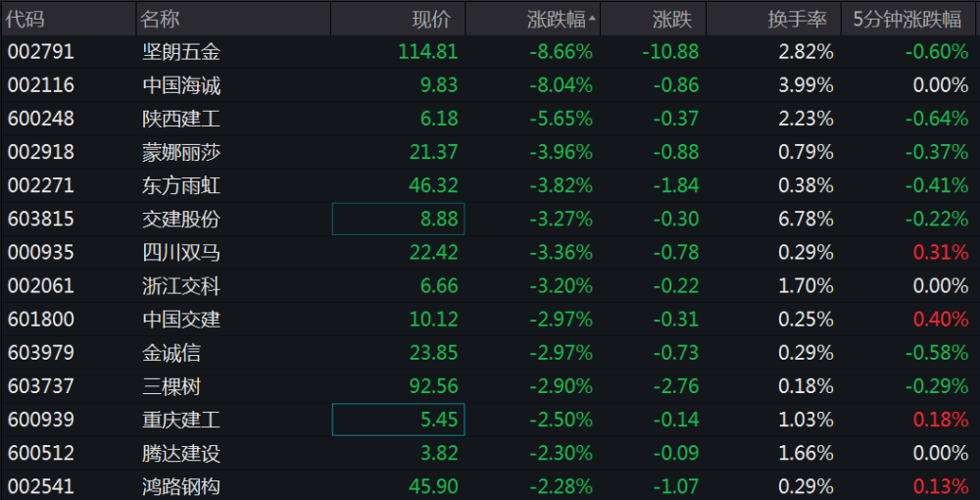980x500 pixels.
Task: Open the 东方雨虹 stock entry
Action: coord(181,185)
